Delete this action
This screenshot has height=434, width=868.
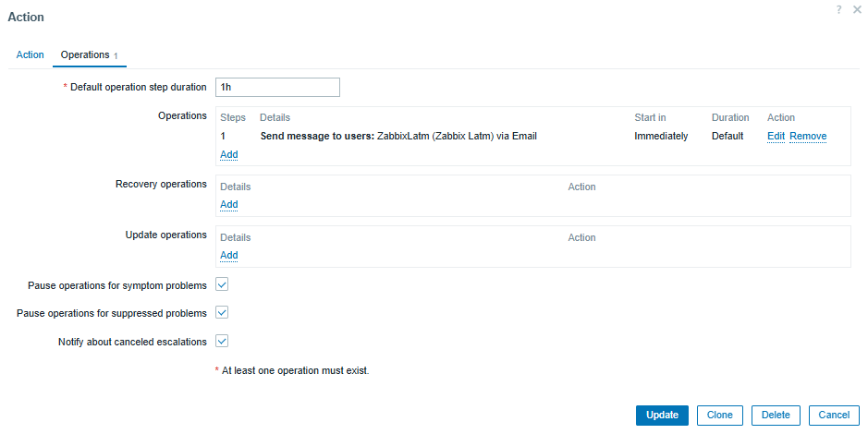coord(776,416)
